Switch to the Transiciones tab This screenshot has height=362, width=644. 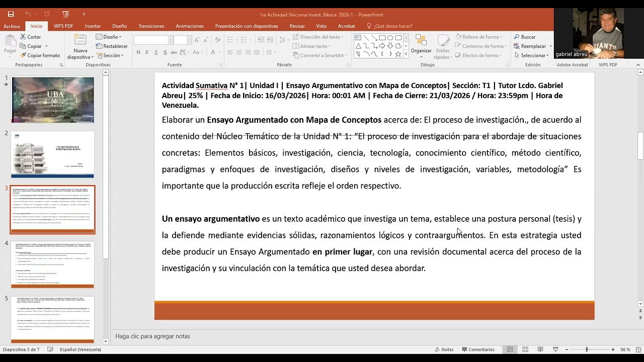click(x=151, y=26)
